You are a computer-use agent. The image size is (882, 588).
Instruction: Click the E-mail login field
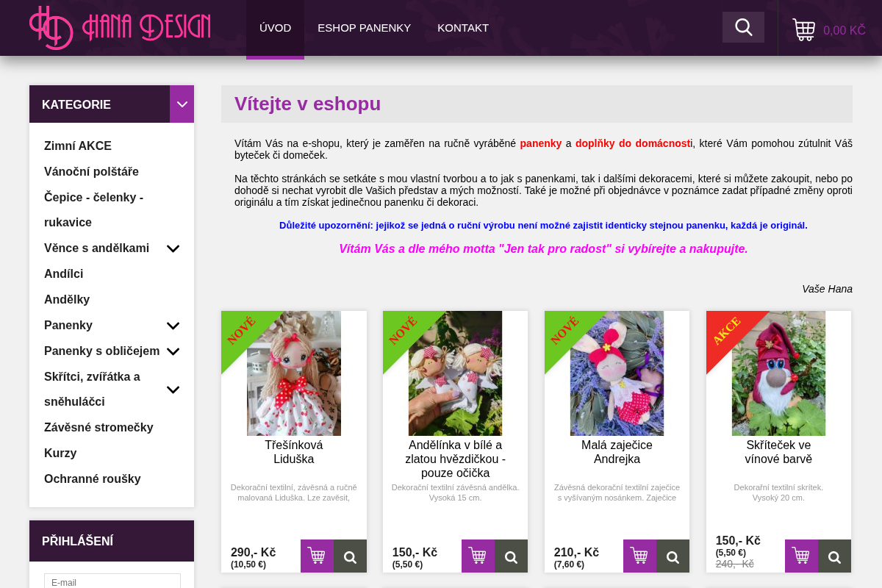coord(112,581)
